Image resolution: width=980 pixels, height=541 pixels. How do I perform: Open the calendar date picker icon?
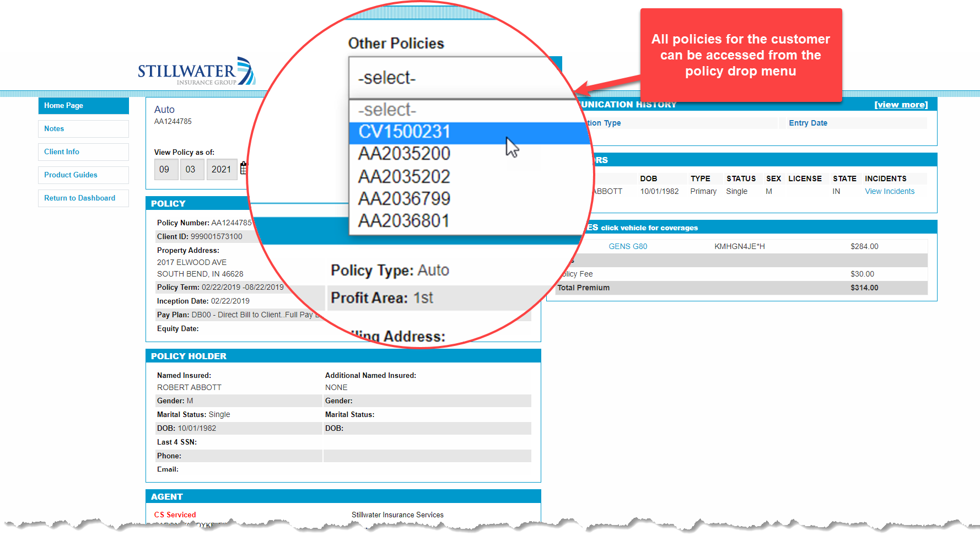pos(244,169)
